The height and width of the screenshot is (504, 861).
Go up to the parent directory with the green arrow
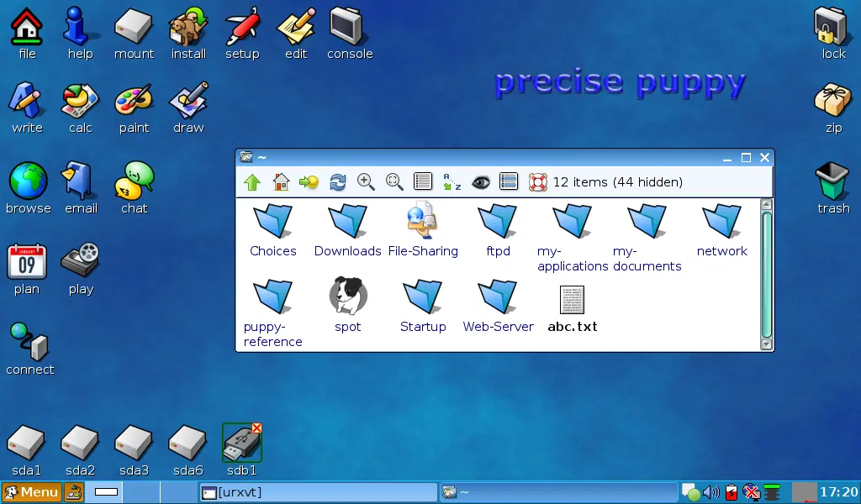pos(252,182)
